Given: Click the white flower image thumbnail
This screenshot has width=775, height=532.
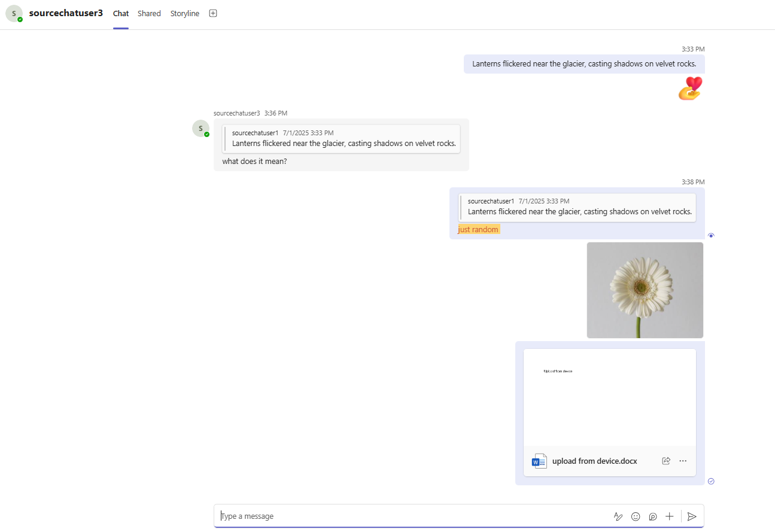Looking at the screenshot, I should point(645,290).
